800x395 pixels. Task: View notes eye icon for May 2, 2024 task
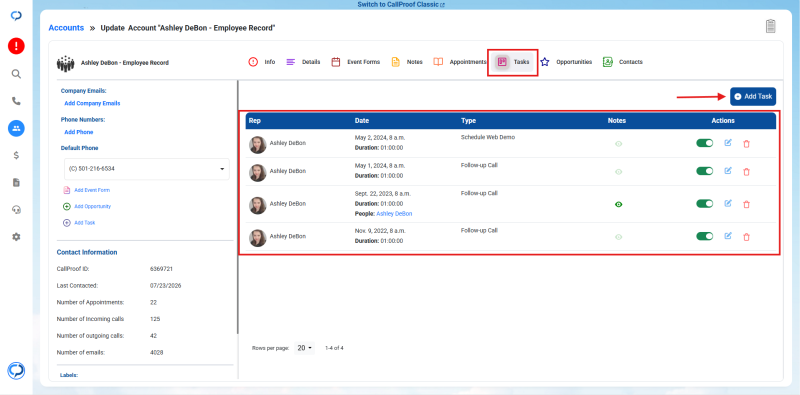[x=618, y=144]
